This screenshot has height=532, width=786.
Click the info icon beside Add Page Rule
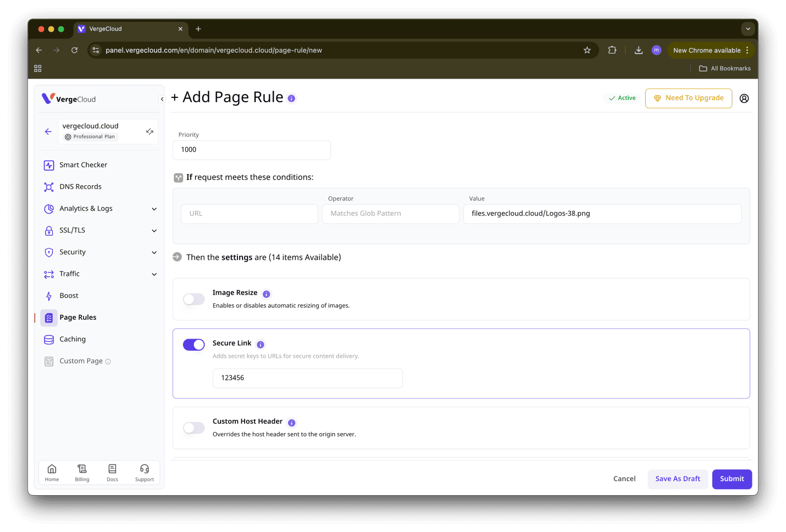tap(291, 98)
